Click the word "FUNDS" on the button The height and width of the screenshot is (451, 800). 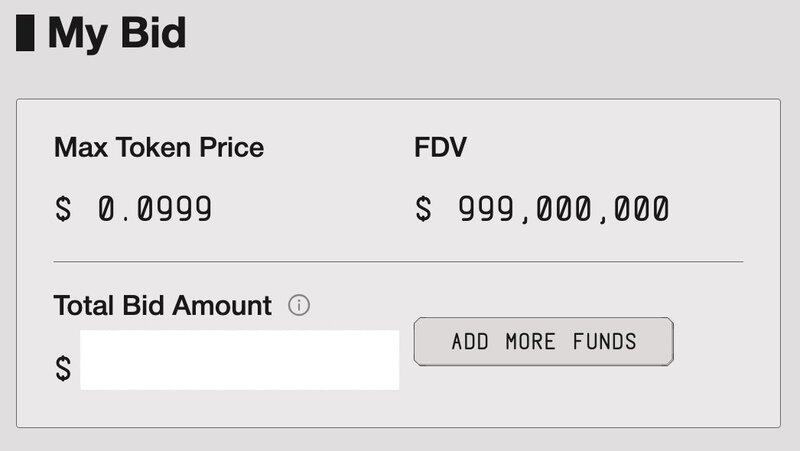click(x=603, y=341)
